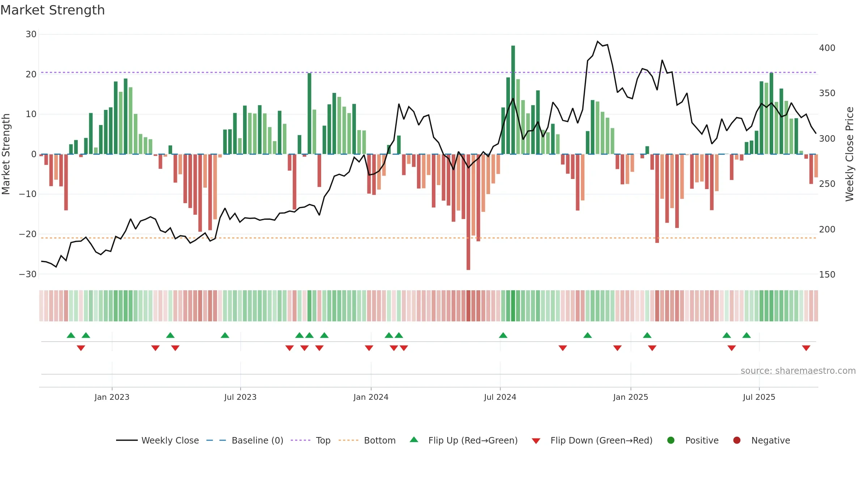Toggle the Positive legend entry

point(693,440)
